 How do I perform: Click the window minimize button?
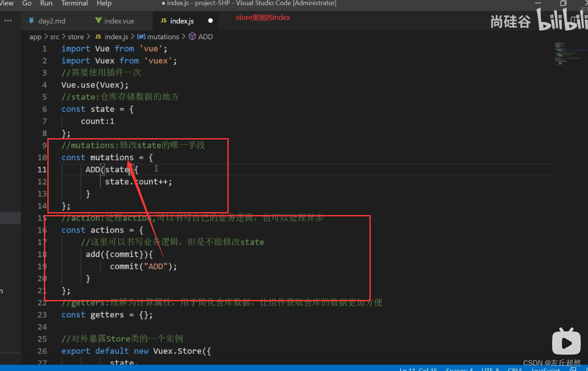[538, 3]
